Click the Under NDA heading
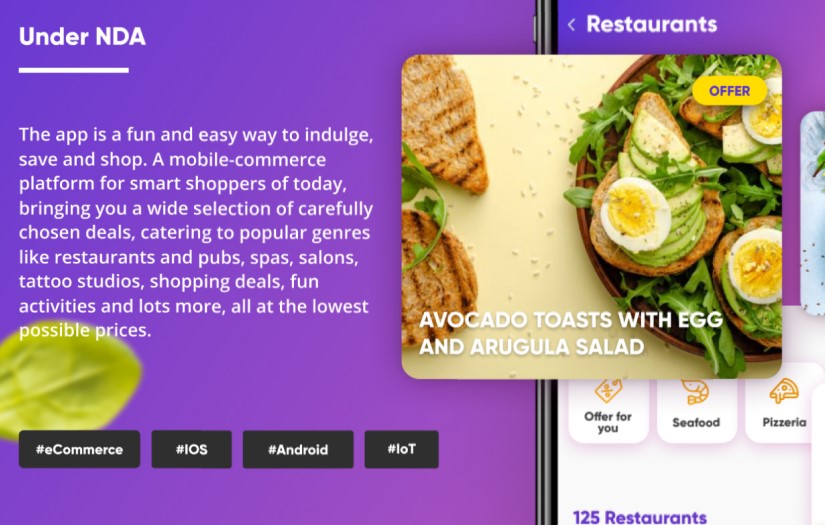Image resolution: width=825 pixels, height=525 pixels. coord(82,36)
